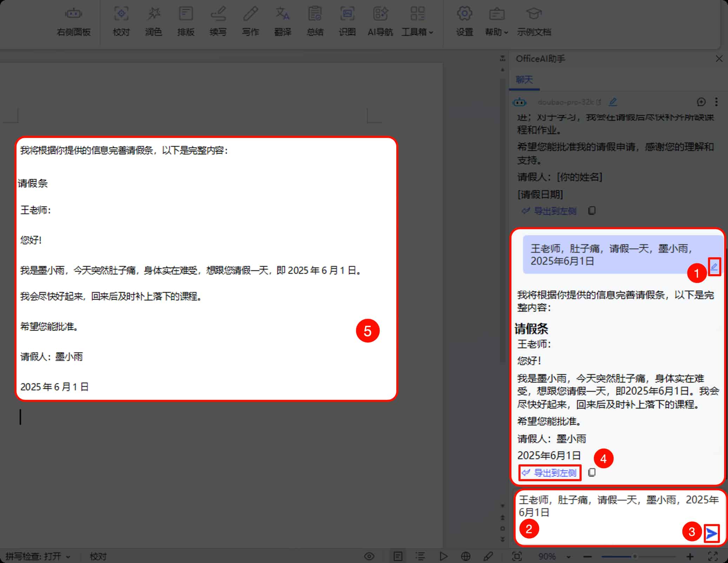Click the zoom slider handle
Screen dimensions: 728x563
coord(635,556)
